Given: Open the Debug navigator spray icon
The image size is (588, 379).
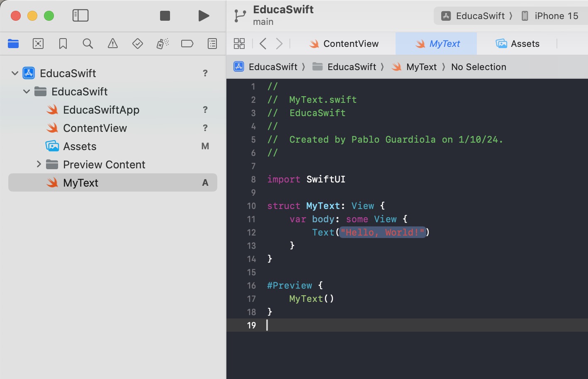Looking at the screenshot, I should click(x=163, y=44).
